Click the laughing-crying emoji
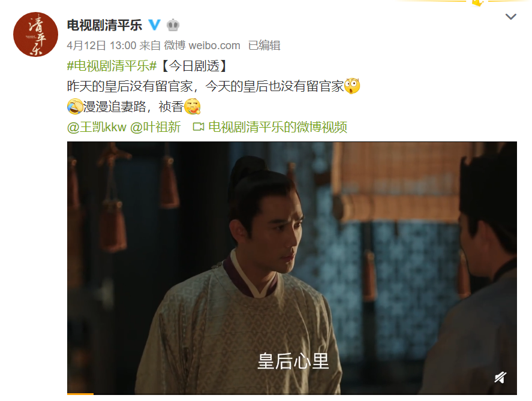 [x=75, y=107]
